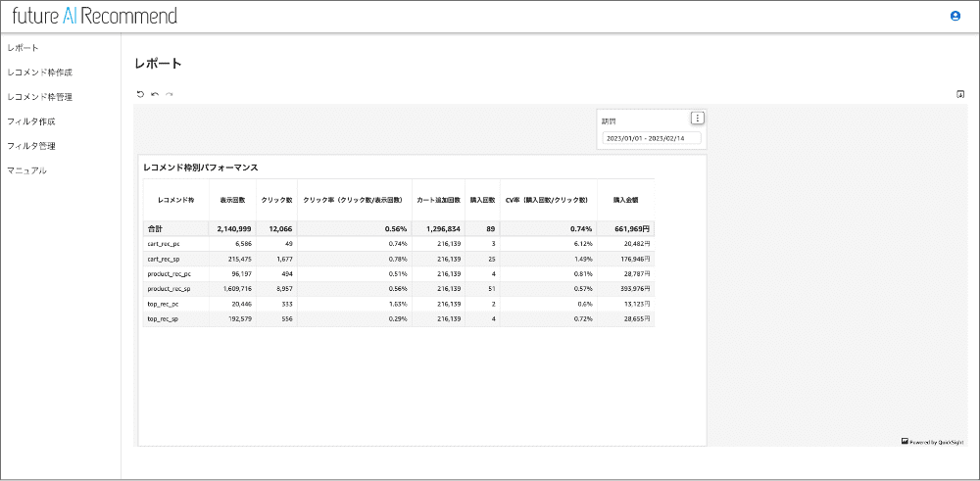Image resolution: width=980 pixels, height=481 pixels.
Task: Select レポート in the sidebar
Action: (23, 47)
